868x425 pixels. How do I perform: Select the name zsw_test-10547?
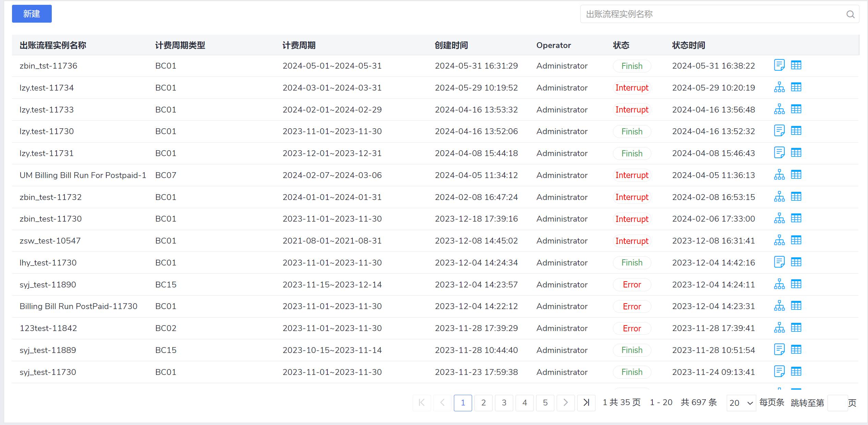(50, 241)
